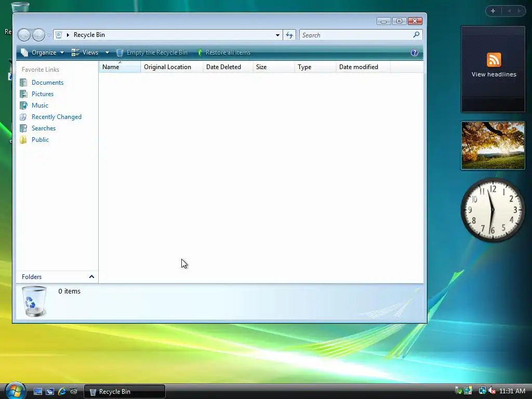532x399 pixels.
Task: Click the analog clock gadget
Action: [x=493, y=210]
